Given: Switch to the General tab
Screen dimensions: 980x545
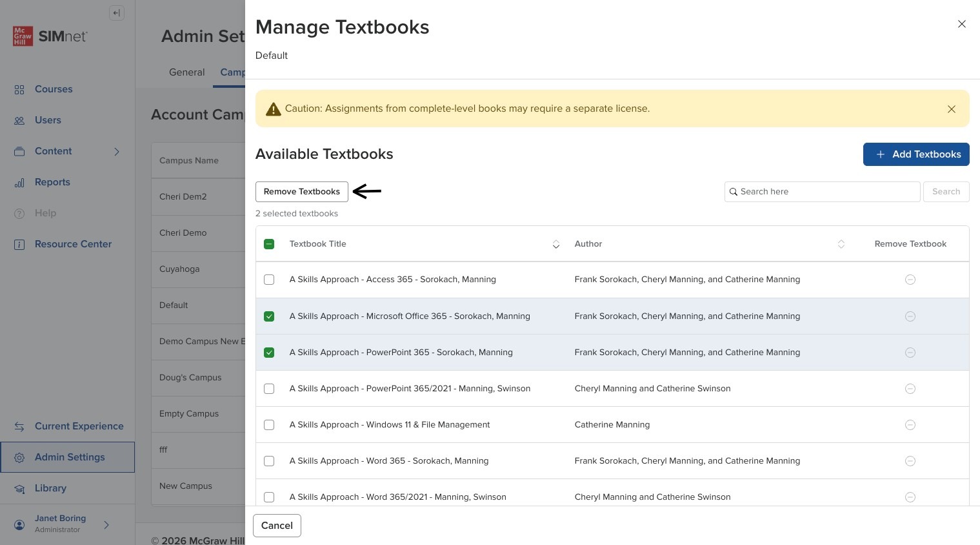Looking at the screenshot, I should click(187, 72).
